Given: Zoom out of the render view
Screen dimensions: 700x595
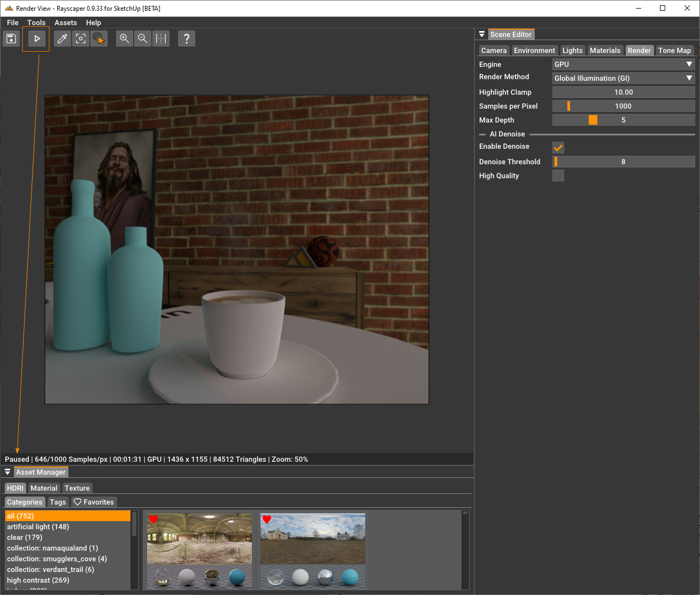Looking at the screenshot, I should (143, 39).
